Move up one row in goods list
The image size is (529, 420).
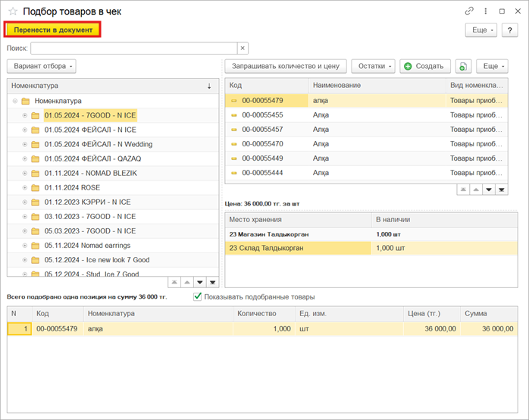point(476,190)
